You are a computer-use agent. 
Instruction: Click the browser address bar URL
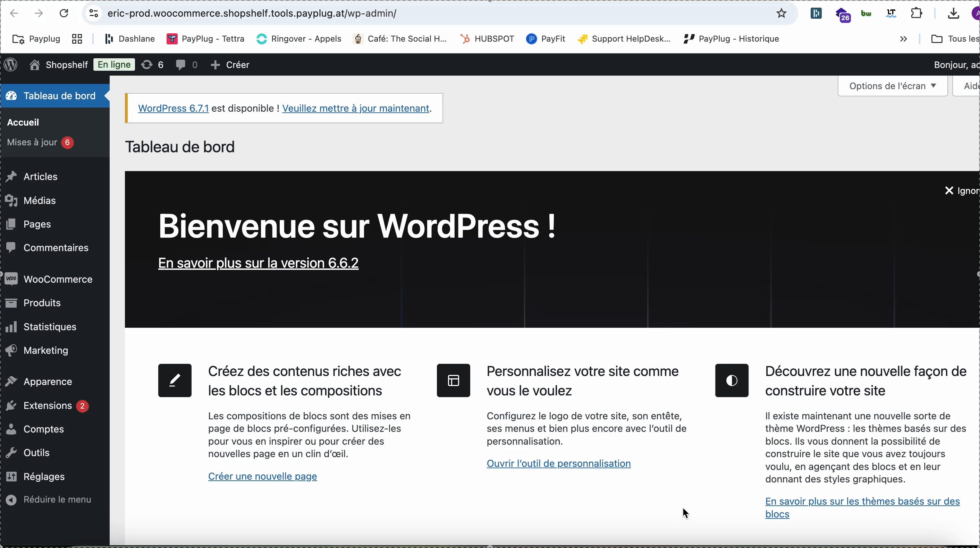[252, 14]
